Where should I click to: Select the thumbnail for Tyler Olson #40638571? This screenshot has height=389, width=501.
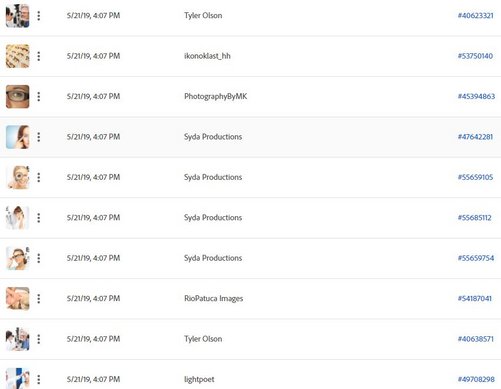(18, 339)
